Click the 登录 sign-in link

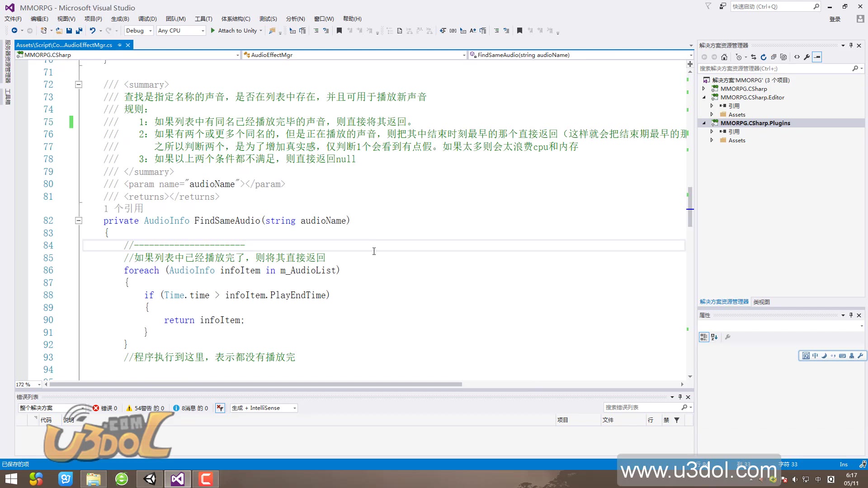(834, 19)
